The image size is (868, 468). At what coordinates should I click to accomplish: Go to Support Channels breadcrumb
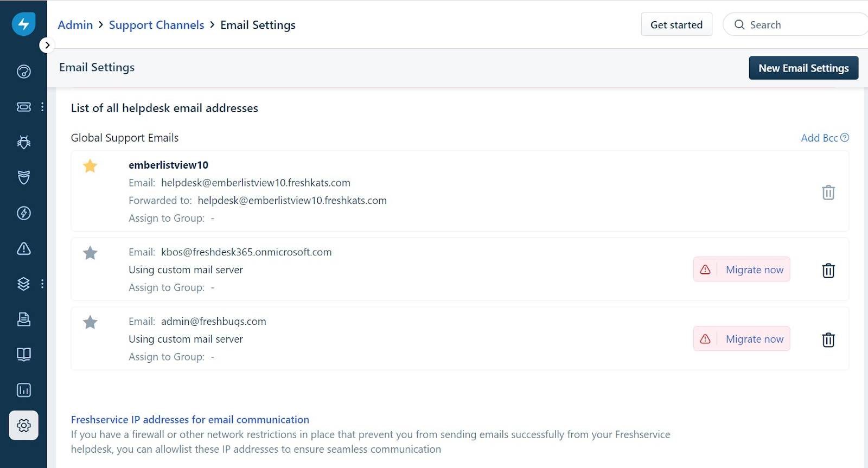157,25
